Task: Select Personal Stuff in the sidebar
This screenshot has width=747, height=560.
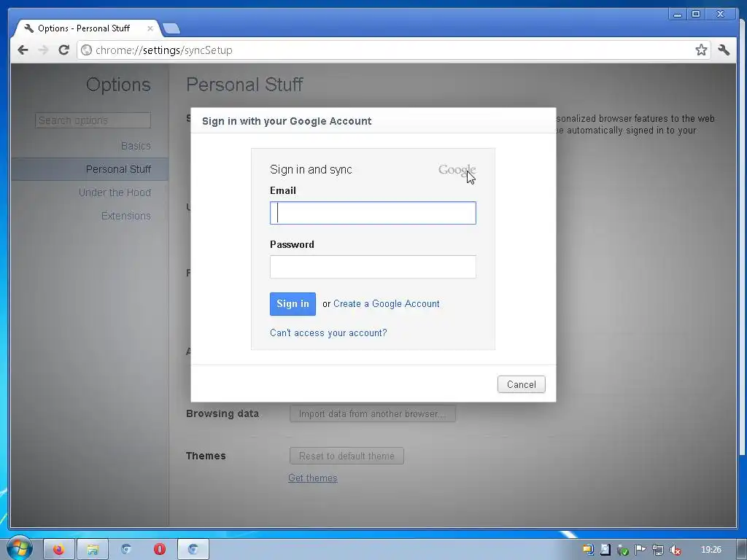Action: click(x=90, y=169)
